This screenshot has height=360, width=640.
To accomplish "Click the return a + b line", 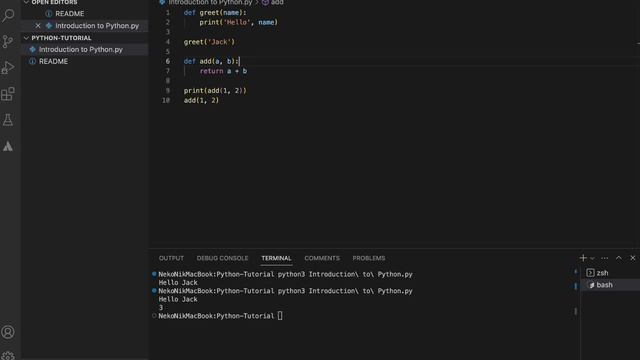I will pos(223,71).
